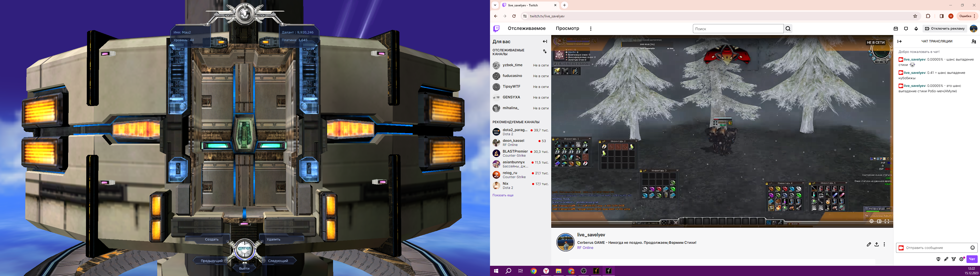The width and height of the screenshot is (980, 276).
Task: Focus the Поиск search field
Action: pyautogui.click(x=738, y=29)
